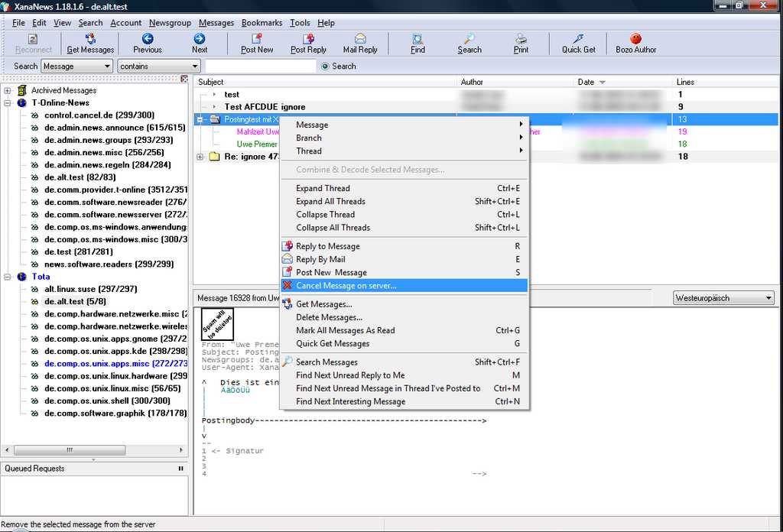The image size is (783, 532).
Task: Click the Bozo Author icon
Action: pyautogui.click(x=635, y=39)
